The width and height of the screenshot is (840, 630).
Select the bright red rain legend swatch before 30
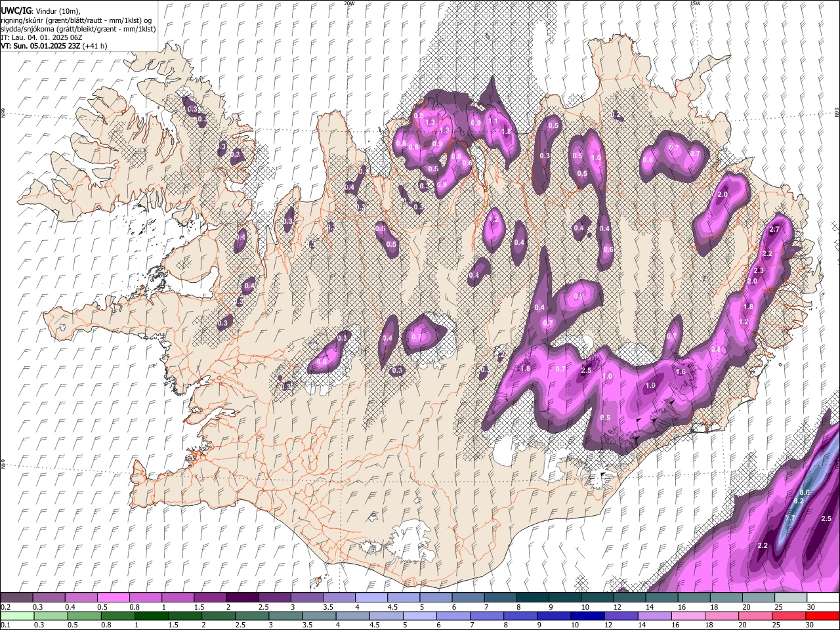(823, 616)
